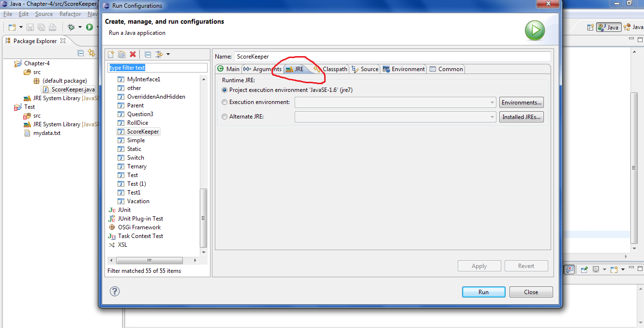644x328 pixels.
Task: Click the Debug bug icon in Eclipse toolbar
Action: coord(71,27)
